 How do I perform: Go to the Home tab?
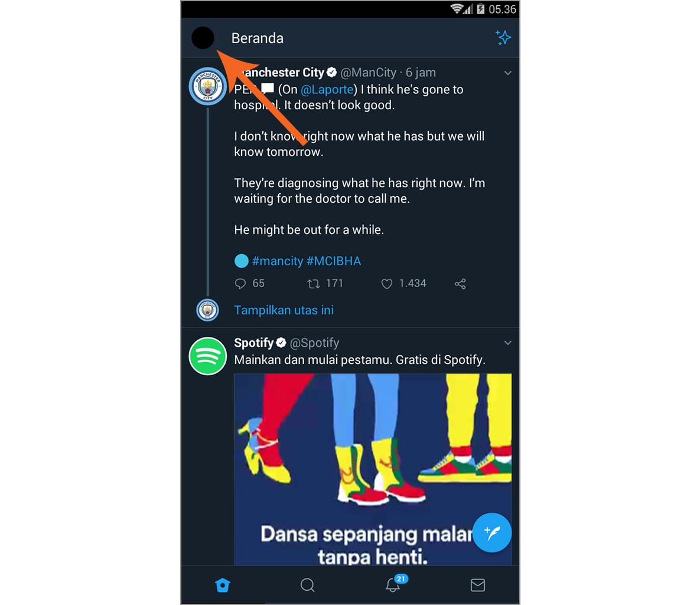(223, 585)
